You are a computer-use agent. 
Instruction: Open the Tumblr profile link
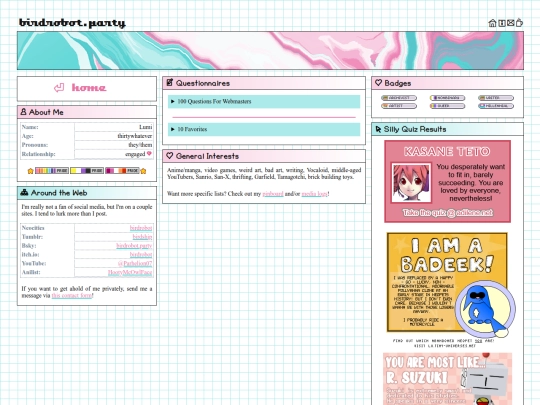(x=142, y=237)
